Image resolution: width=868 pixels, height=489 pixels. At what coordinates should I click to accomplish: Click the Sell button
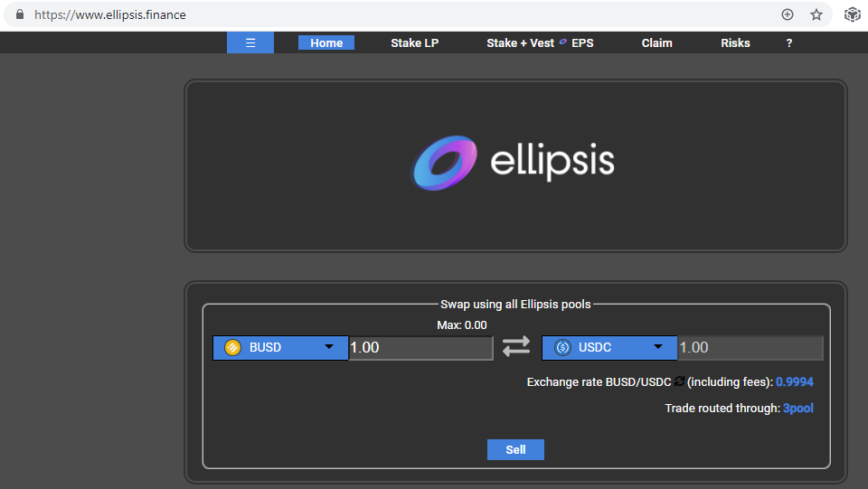point(515,450)
